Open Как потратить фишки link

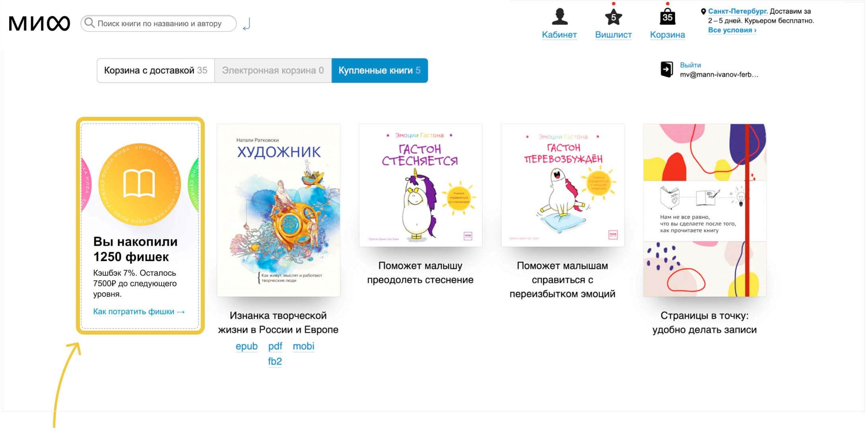coord(139,312)
